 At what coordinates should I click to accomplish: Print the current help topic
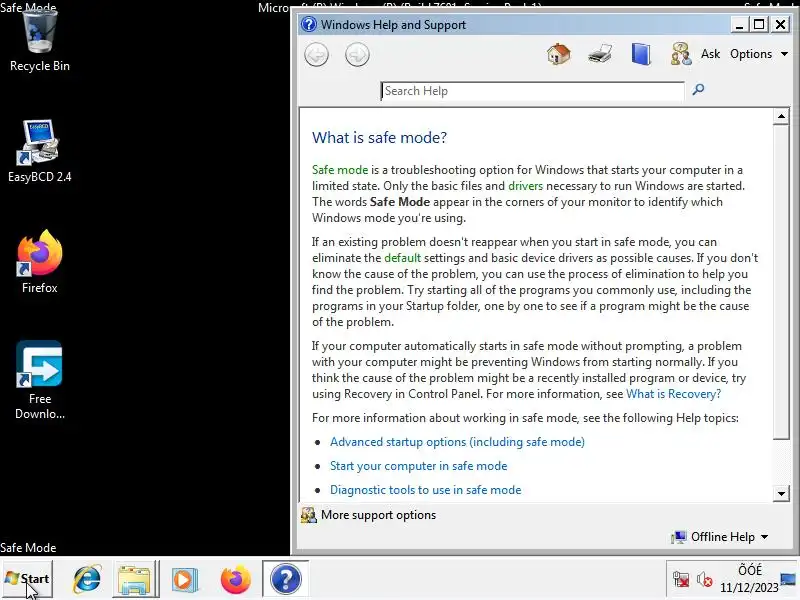click(599, 54)
